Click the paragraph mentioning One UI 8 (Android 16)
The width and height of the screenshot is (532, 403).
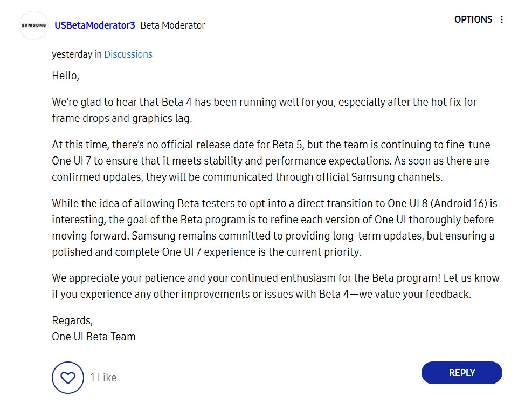tap(274, 228)
